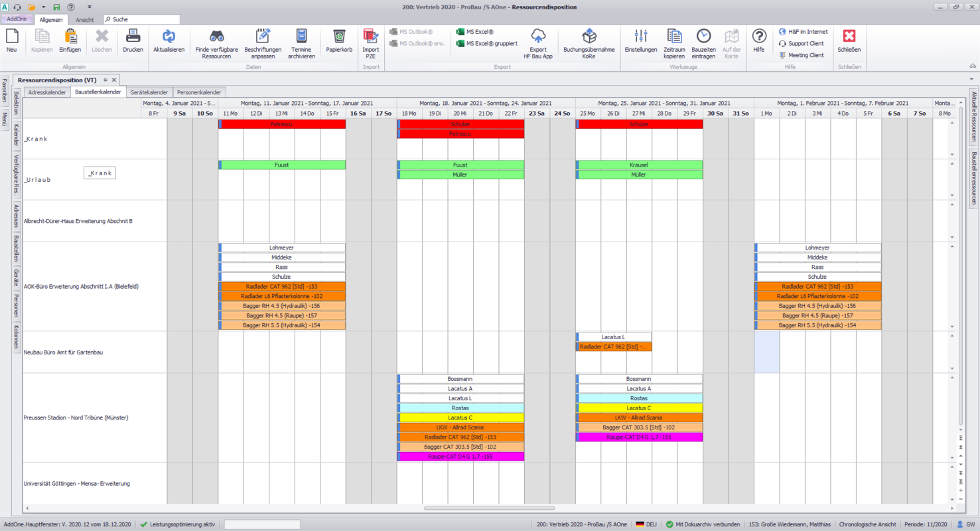Click the Neu document icon
The image size is (980, 531).
(x=11, y=37)
